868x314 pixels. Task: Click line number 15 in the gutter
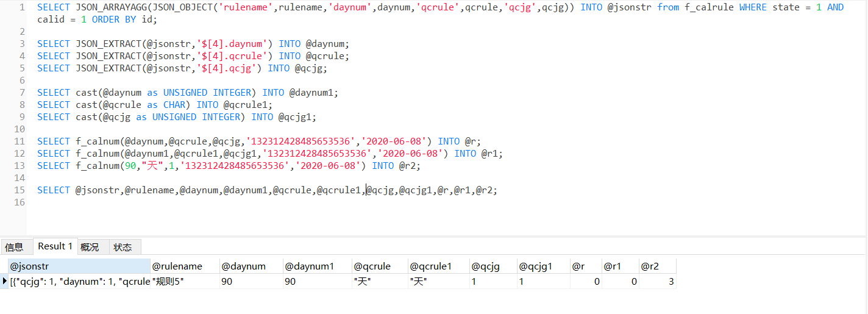[20, 190]
